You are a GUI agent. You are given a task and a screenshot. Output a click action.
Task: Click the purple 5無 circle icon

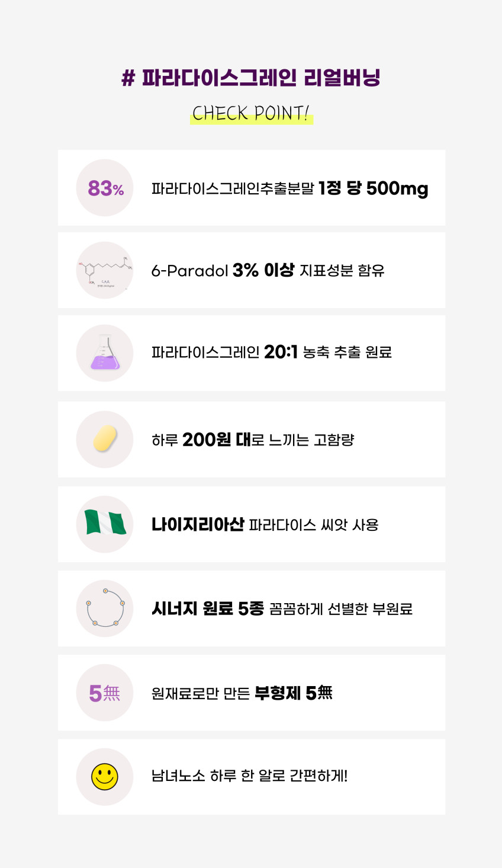(x=105, y=693)
